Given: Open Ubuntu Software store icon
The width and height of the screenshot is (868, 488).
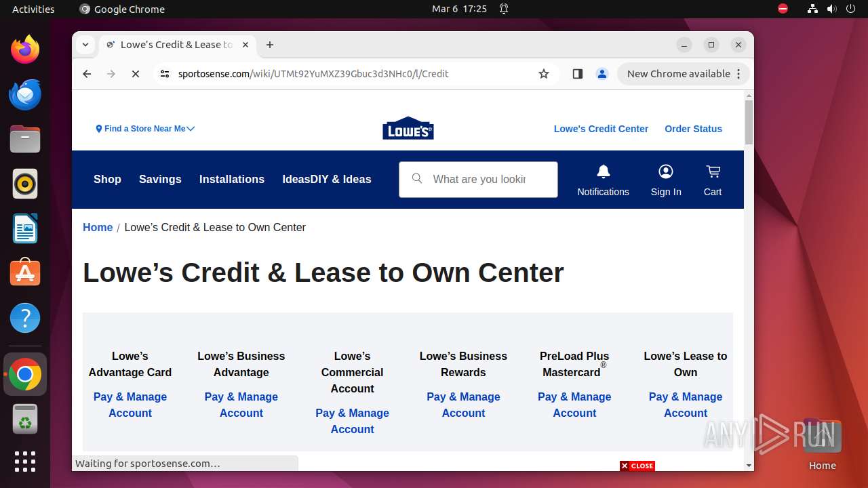Looking at the screenshot, I should point(25,273).
